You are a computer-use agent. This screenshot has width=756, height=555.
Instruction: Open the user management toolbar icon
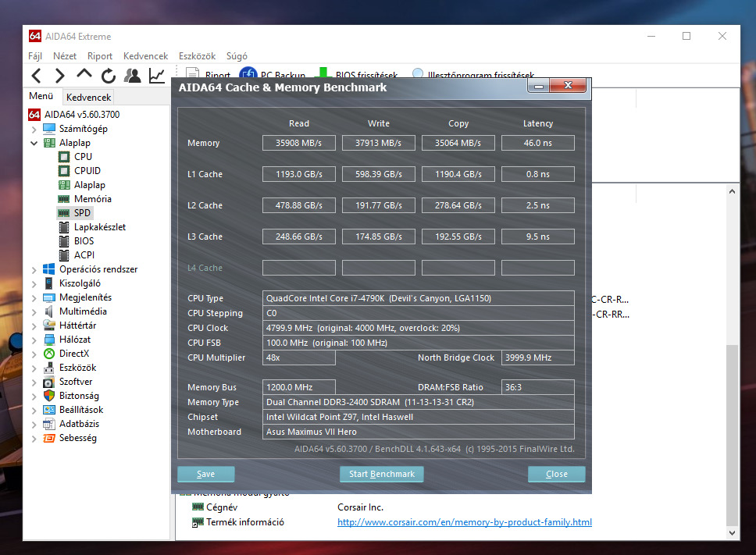(133, 76)
